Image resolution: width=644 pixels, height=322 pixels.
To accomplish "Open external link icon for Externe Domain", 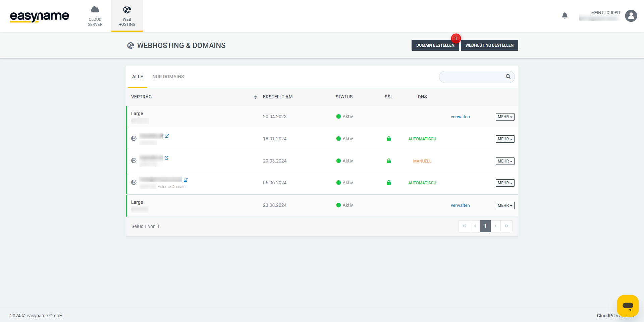I will click(x=185, y=180).
